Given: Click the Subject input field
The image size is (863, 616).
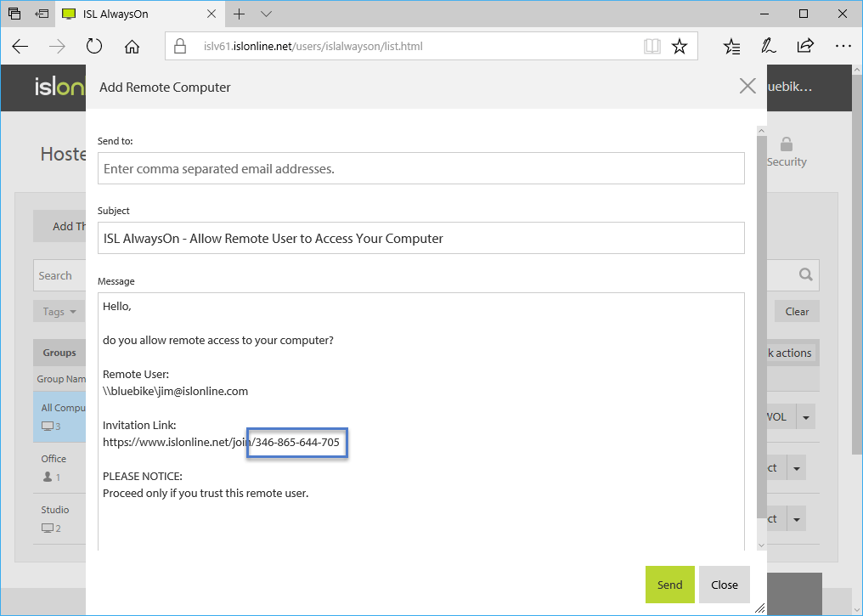Looking at the screenshot, I should click(421, 238).
